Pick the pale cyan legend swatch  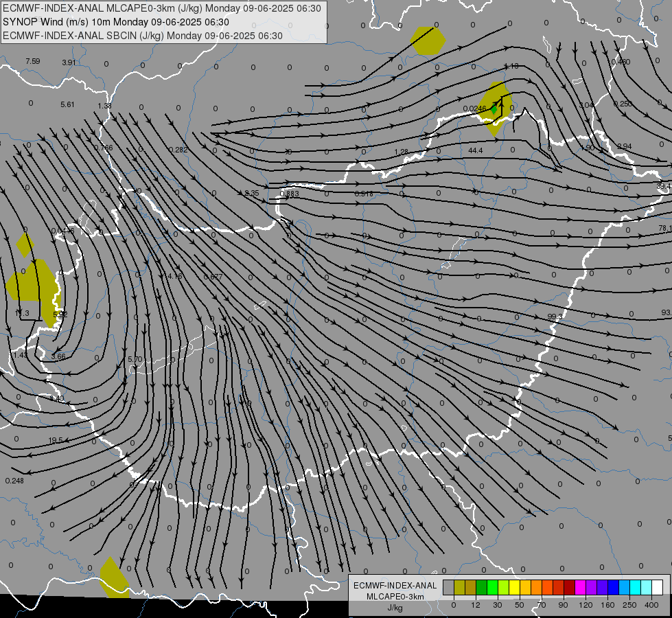[x=647, y=588]
